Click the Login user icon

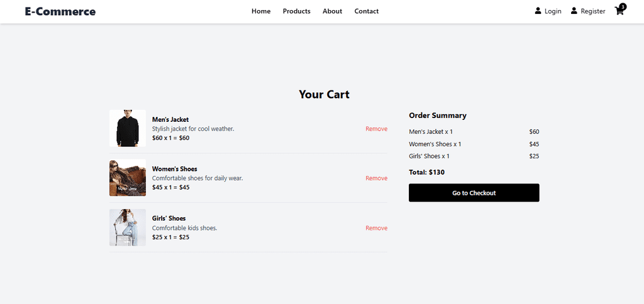point(538,11)
